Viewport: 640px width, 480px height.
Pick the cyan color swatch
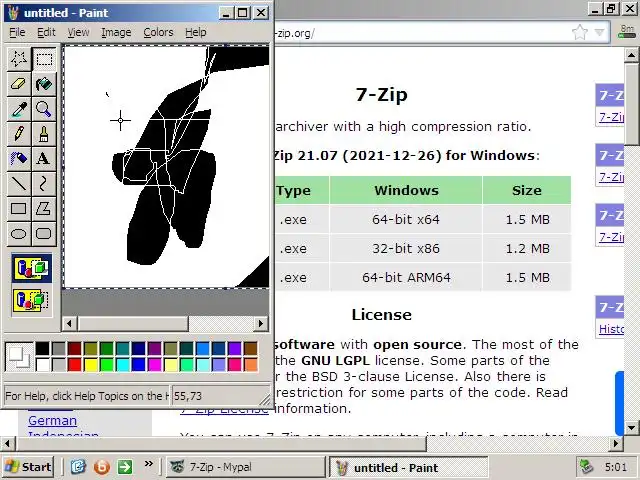click(x=122, y=364)
